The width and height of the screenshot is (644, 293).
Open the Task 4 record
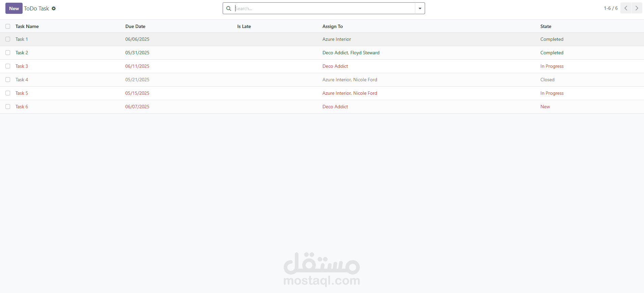coord(22,80)
